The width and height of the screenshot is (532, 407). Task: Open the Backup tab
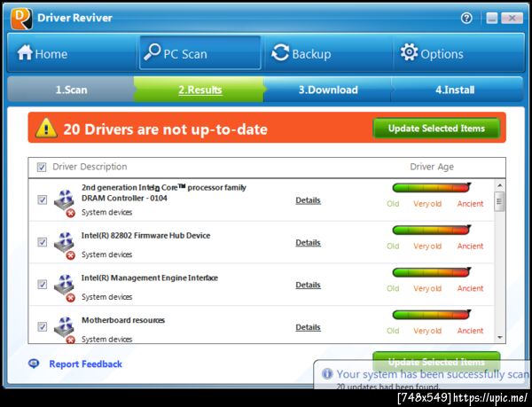[x=328, y=53]
